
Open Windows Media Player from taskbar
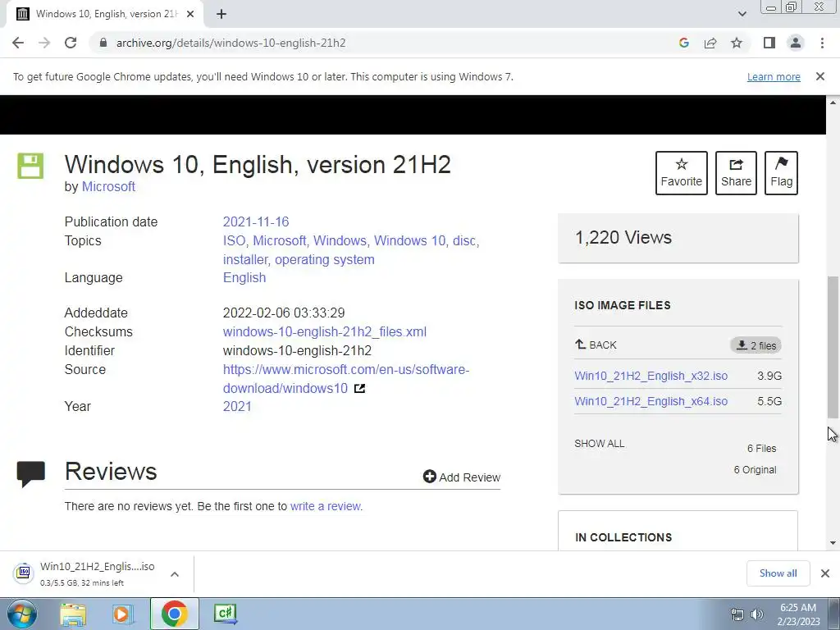[x=123, y=614]
